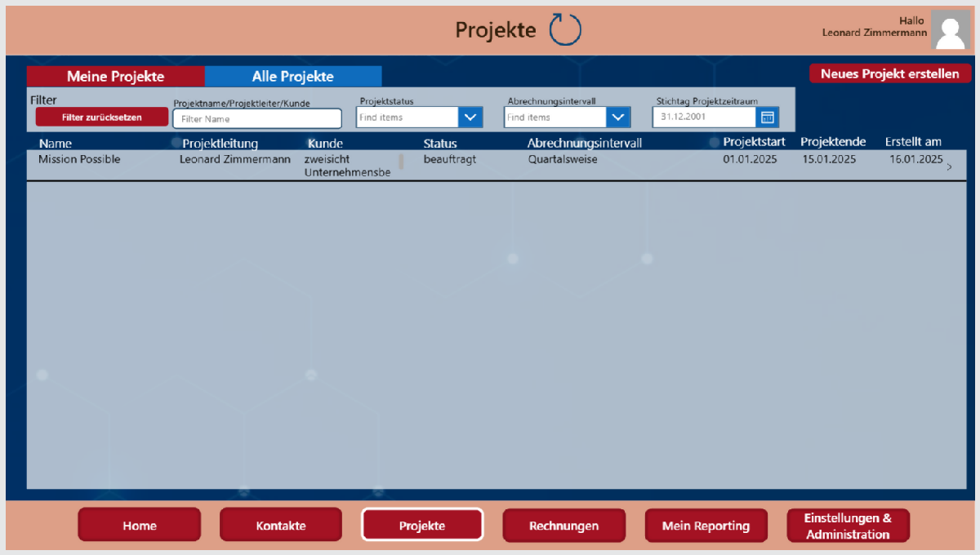Open Einstellungen & Administration
This screenshot has height=555, width=980.
tap(848, 525)
